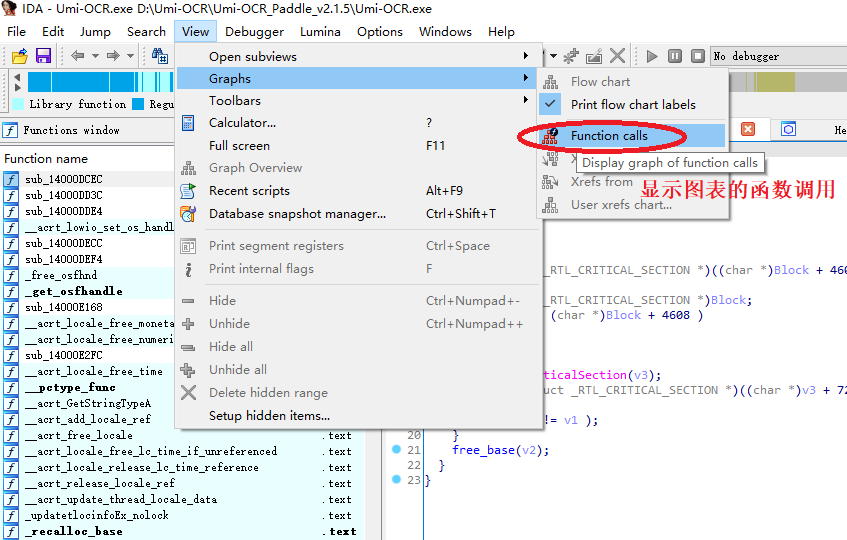This screenshot has width=847, height=540.
Task: Click the Print segment registers icon
Action: click(188, 246)
